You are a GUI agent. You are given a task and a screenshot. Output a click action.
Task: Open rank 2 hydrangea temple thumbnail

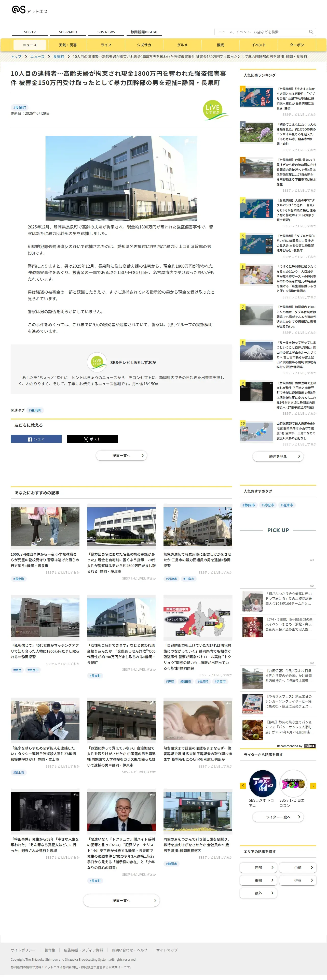click(256, 132)
